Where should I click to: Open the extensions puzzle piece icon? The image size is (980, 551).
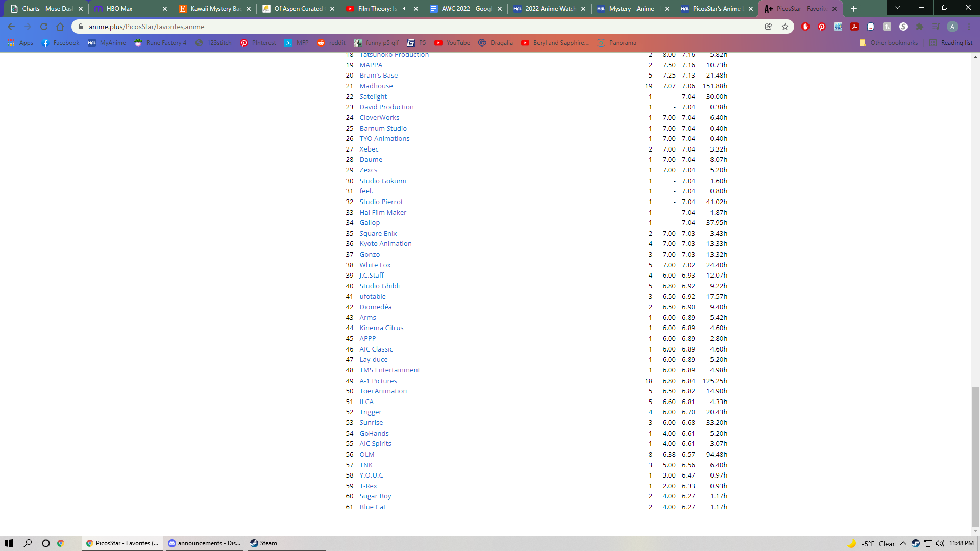(x=920, y=27)
